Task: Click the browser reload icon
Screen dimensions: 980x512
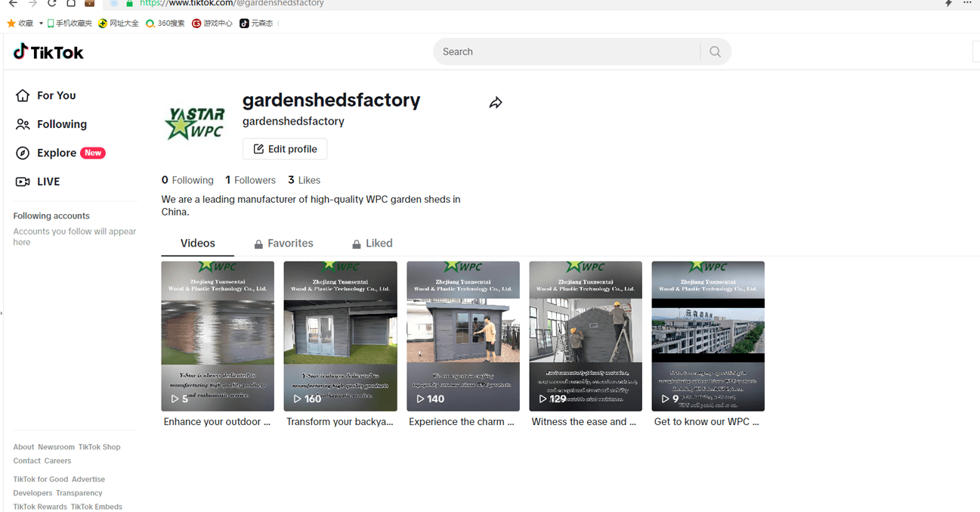Action: pos(51,4)
